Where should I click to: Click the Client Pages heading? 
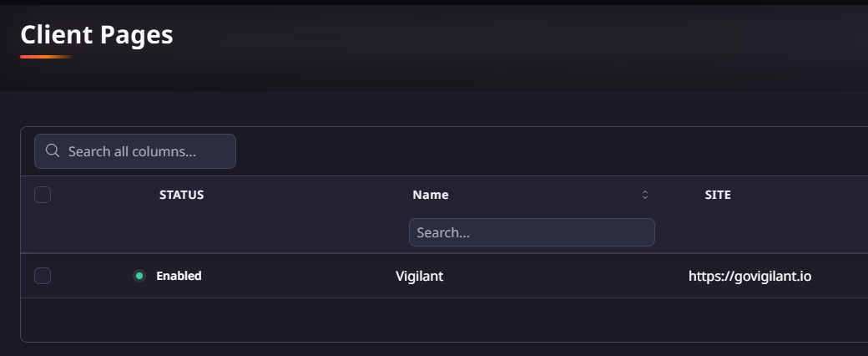click(97, 34)
